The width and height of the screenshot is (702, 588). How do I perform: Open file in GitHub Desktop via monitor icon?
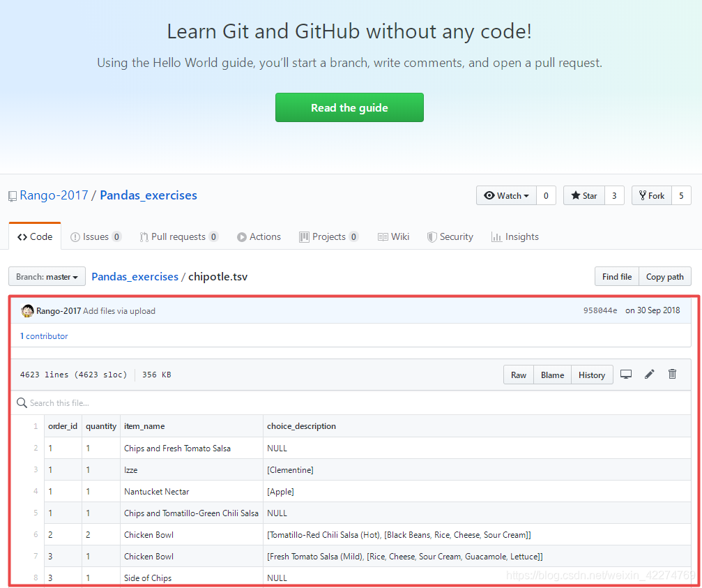(626, 375)
